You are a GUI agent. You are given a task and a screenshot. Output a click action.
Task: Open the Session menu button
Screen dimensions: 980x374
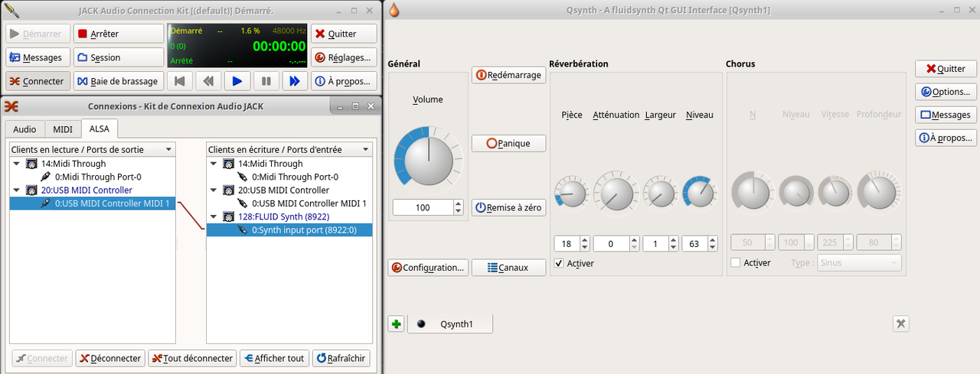pyautogui.click(x=118, y=57)
